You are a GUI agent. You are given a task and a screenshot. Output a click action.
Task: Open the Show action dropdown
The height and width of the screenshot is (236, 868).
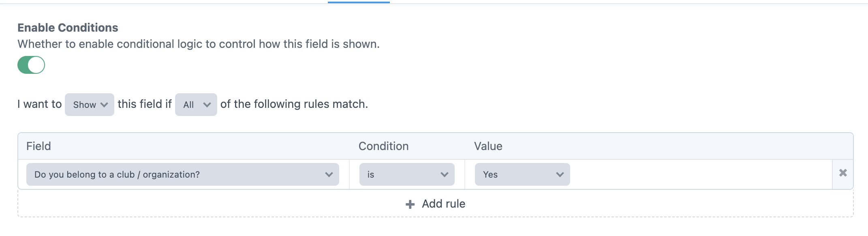point(88,105)
